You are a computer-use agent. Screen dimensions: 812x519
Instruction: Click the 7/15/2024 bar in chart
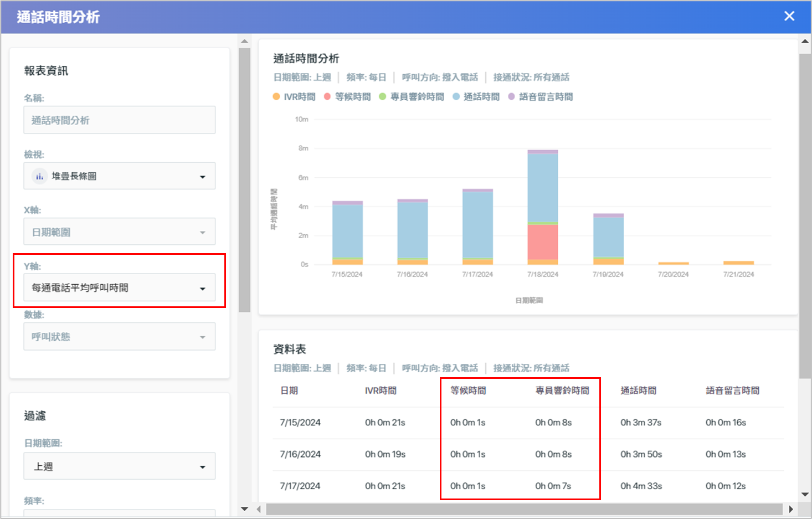pos(347,233)
